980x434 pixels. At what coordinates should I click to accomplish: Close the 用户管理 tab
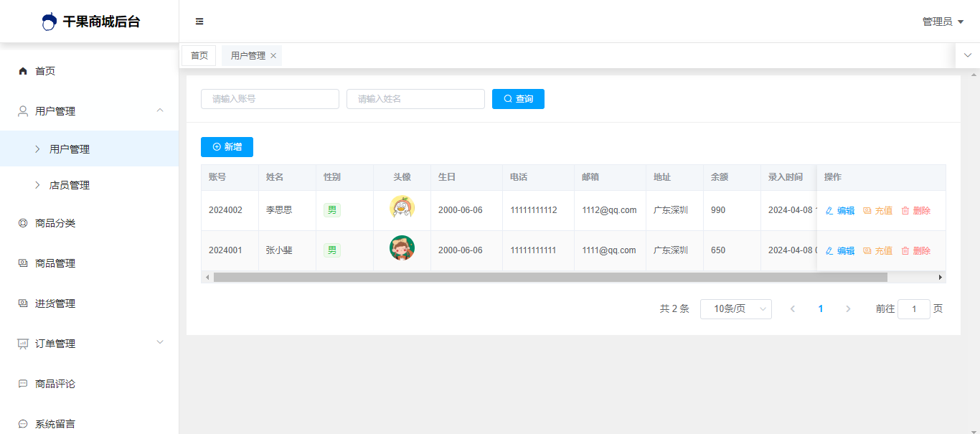coord(273,56)
